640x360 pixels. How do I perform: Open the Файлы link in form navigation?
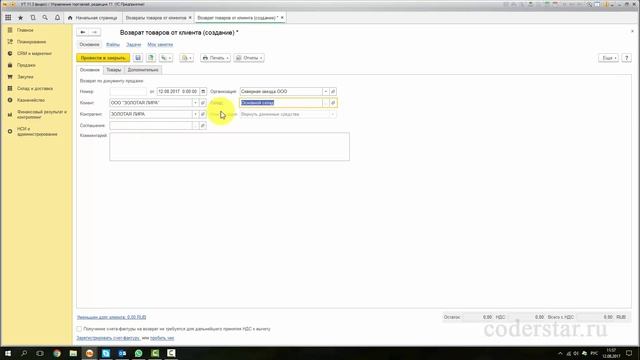coord(113,44)
